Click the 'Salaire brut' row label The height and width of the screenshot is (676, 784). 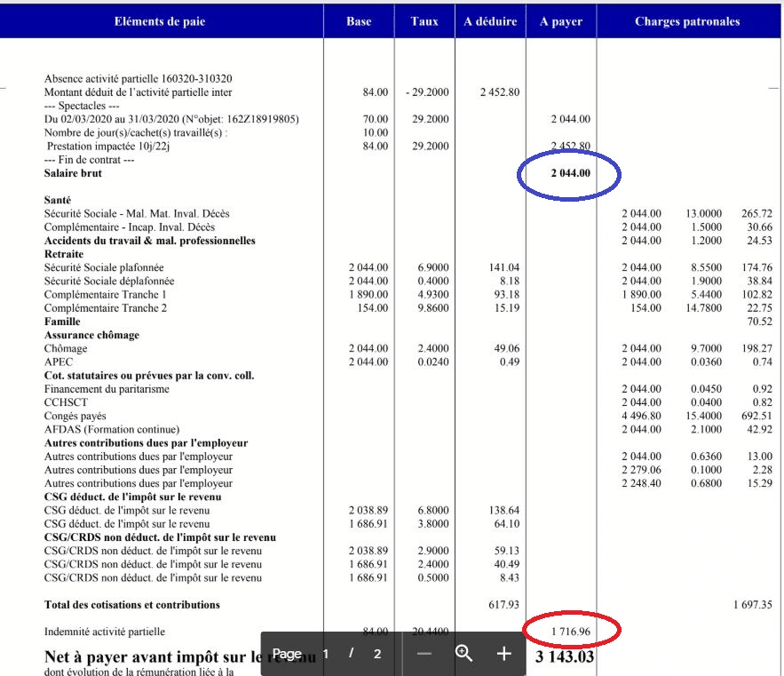[x=73, y=173]
